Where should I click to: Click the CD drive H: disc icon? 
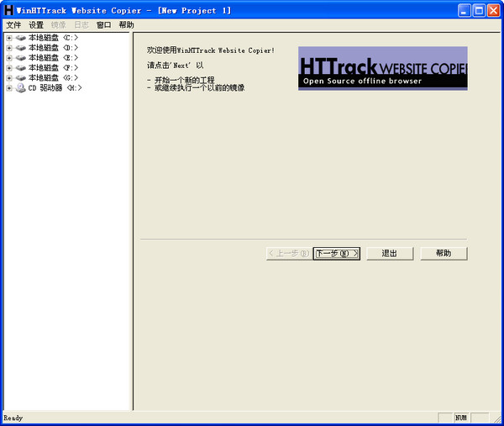(21, 88)
